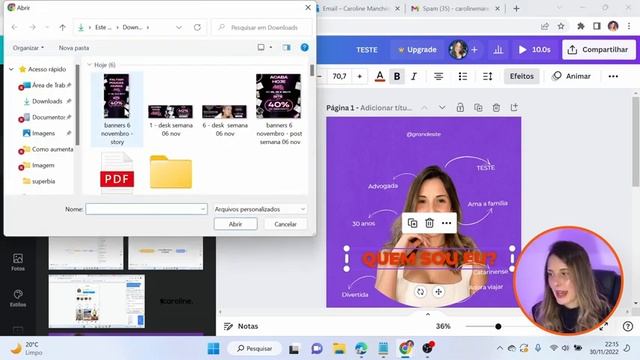Open floating toolbar more options
Screen dimensions: 640x360
tap(447, 223)
